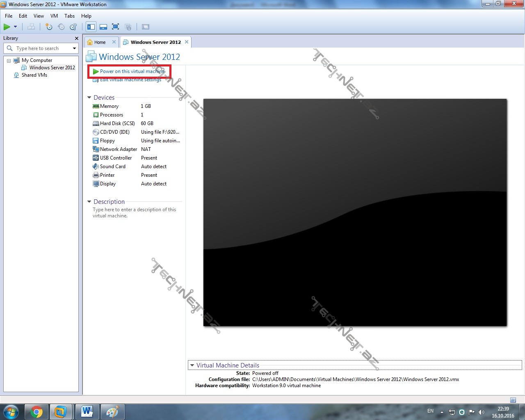Open the snapshot manager toolbar icon
525x420 pixels.
tap(73, 27)
